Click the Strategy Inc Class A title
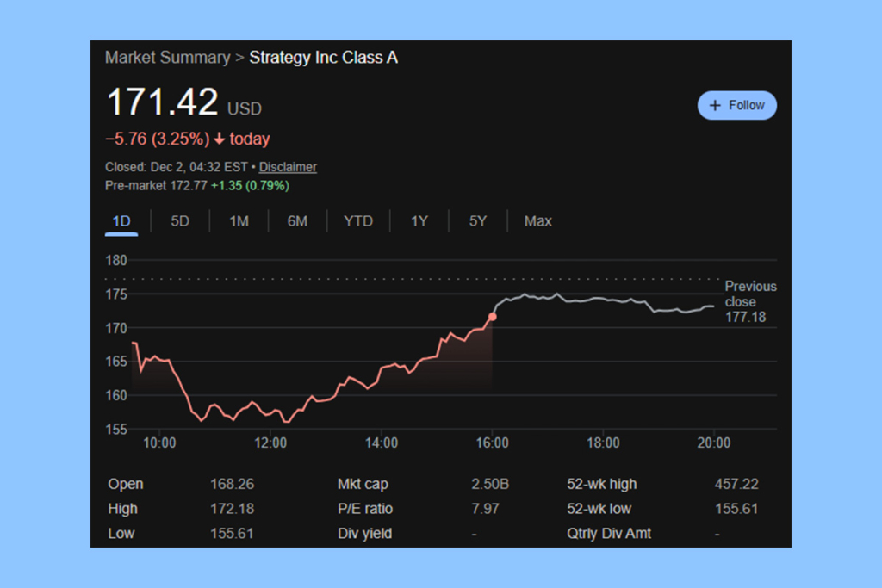 pos(323,57)
